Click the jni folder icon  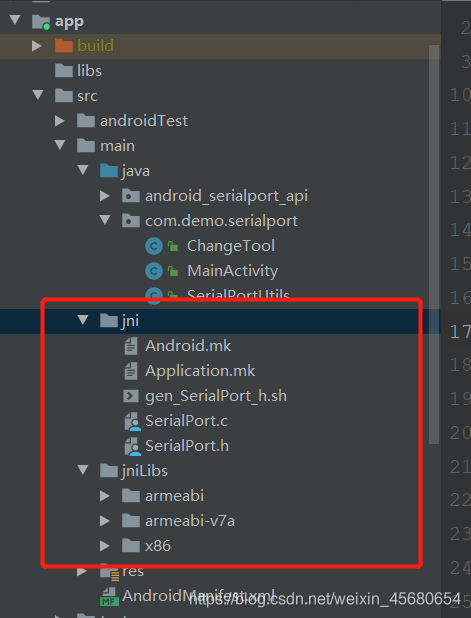click(109, 320)
